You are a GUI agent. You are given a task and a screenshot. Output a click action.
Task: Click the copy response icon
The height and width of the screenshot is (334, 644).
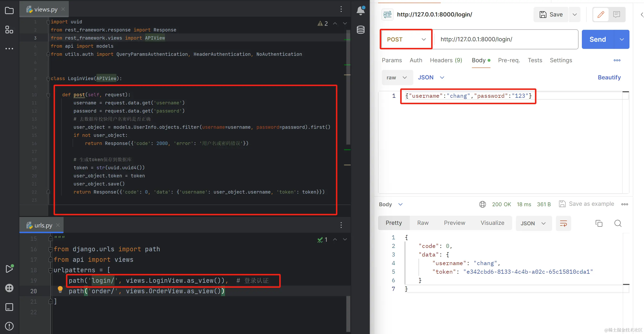599,223
